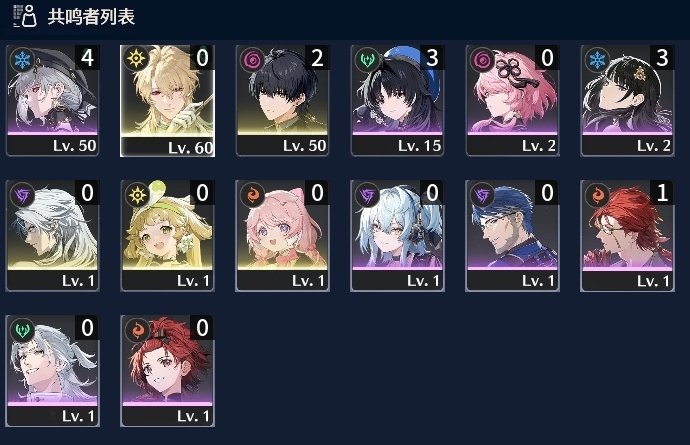Click the sun element icon on Lv. 60 card

click(x=136, y=59)
